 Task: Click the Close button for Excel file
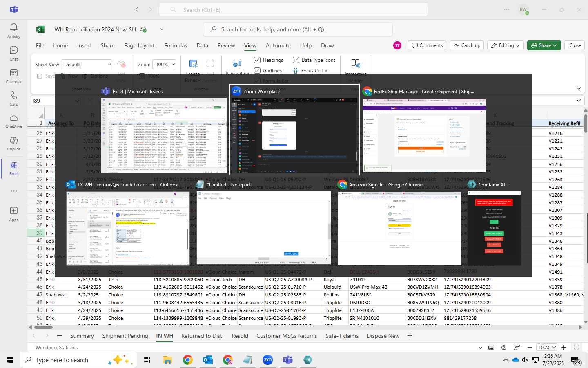click(x=575, y=45)
